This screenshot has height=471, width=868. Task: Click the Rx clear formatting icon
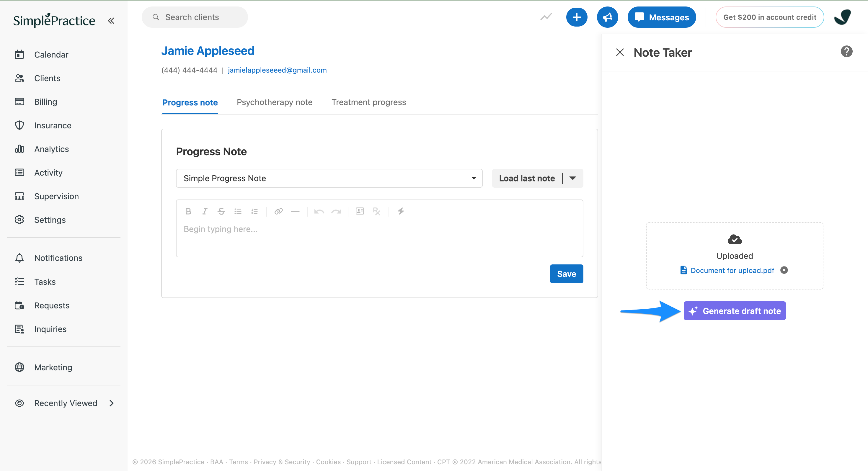point(376,211)
